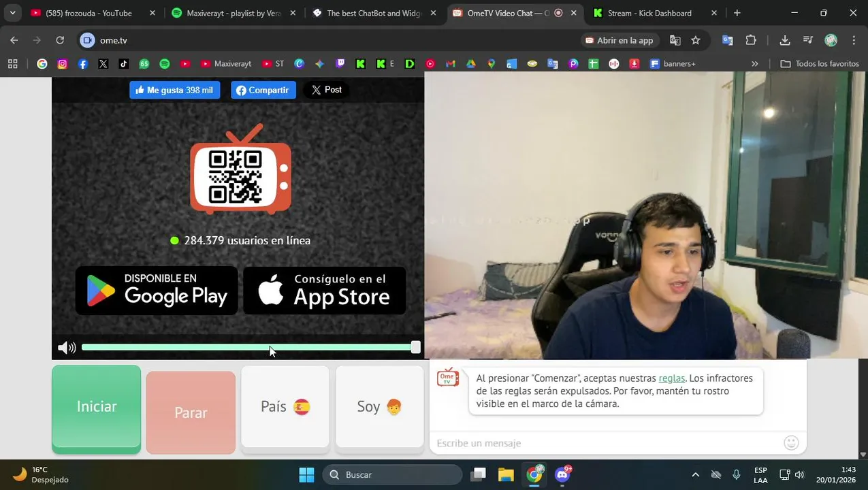868x490 pixels.
Task: Open the Chrome profile avatar
Action: click(831, 40)
